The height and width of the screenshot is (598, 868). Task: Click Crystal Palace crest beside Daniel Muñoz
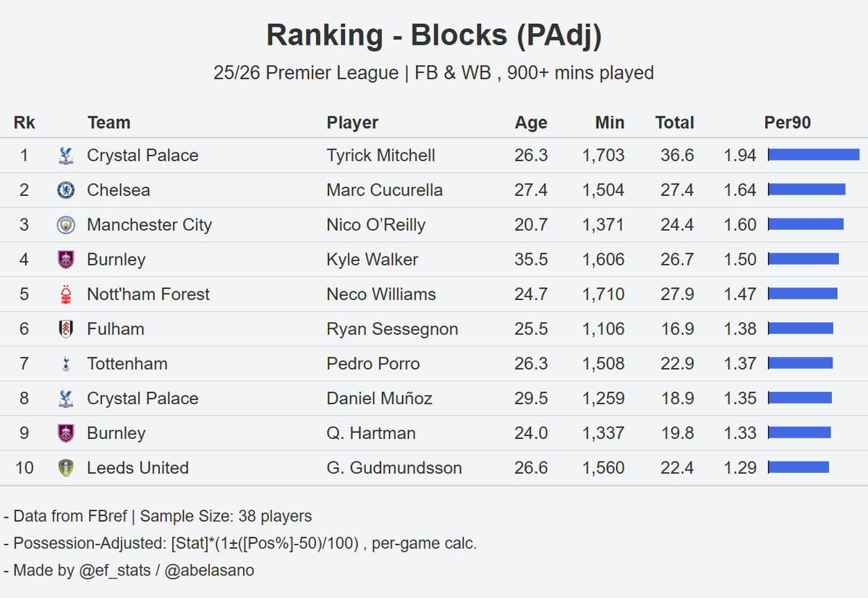[x=66, y=398]
